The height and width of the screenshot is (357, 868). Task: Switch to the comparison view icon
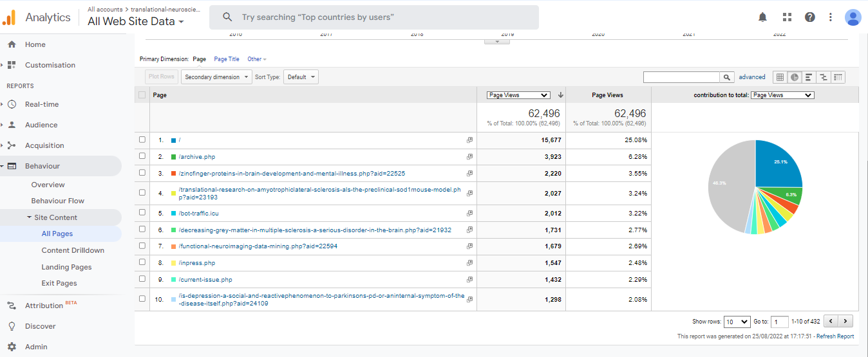coord(823,77)
